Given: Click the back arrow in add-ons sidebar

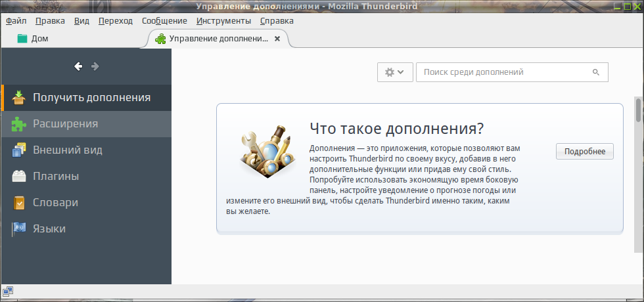Looking at the screenshot, I should click(78, 66).
